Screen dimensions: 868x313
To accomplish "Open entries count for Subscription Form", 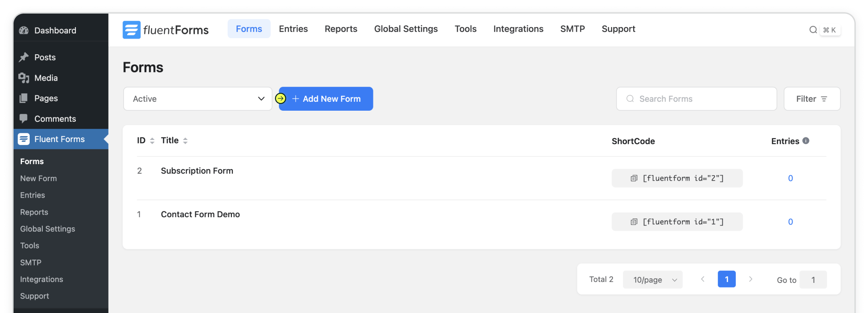I will click(790, 178).
